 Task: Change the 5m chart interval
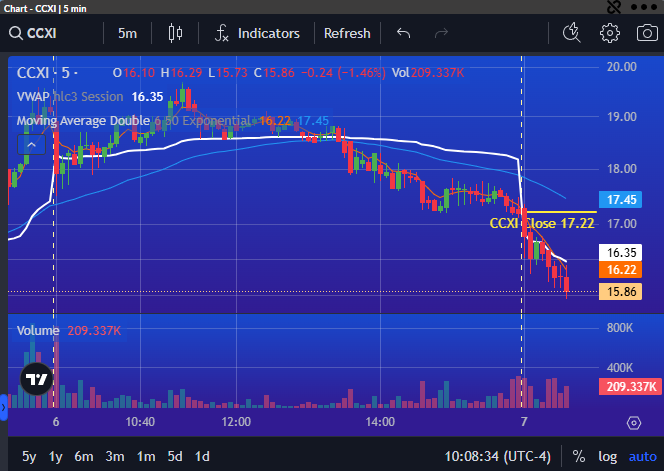click(x=127, y=33)
